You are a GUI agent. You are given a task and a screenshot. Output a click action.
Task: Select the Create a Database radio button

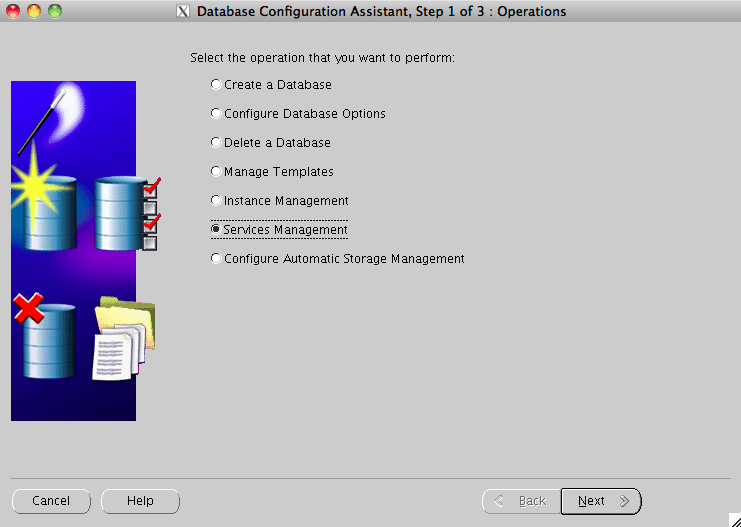pos(216,85)
